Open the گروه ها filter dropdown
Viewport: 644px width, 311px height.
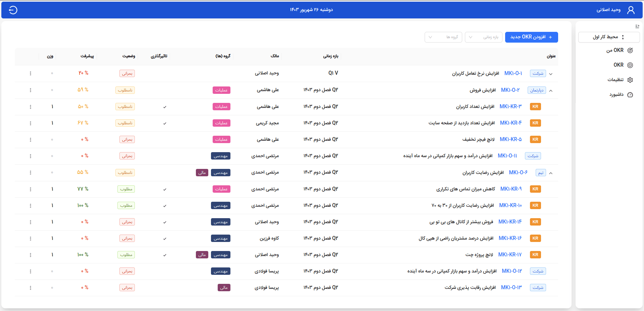tap(443, 37)
